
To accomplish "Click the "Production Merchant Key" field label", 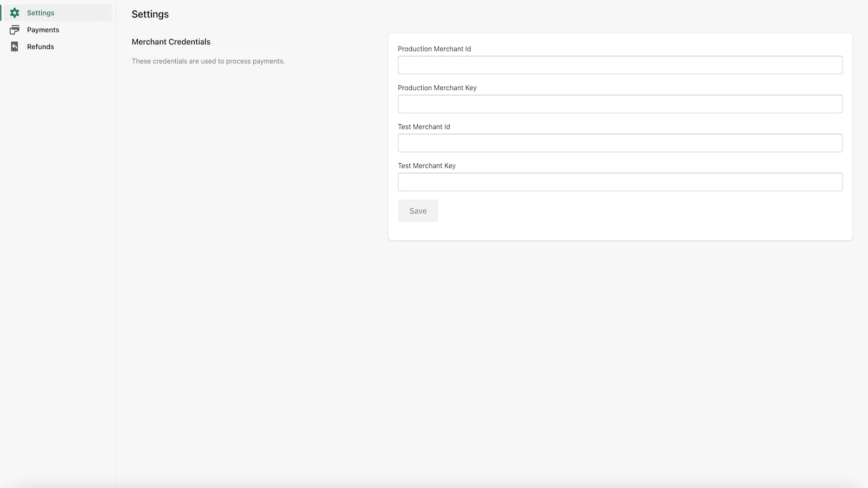I will (437, 88).
